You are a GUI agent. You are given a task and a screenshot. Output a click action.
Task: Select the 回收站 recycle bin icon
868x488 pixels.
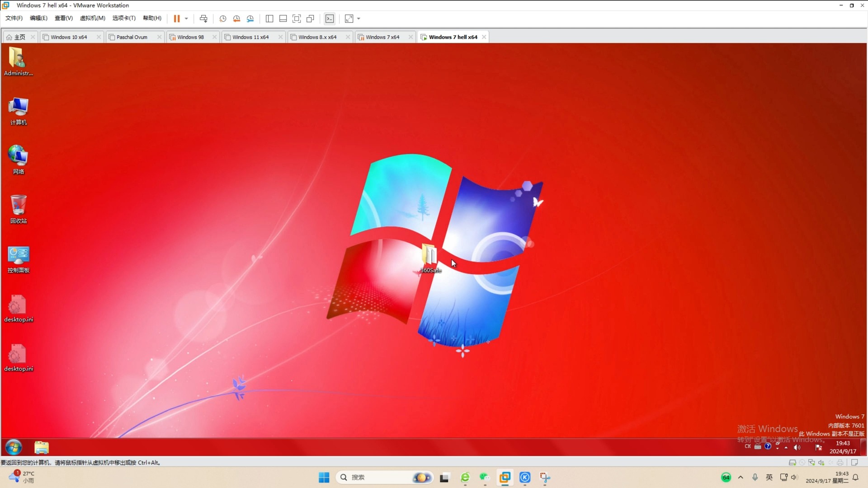point(19,210)
